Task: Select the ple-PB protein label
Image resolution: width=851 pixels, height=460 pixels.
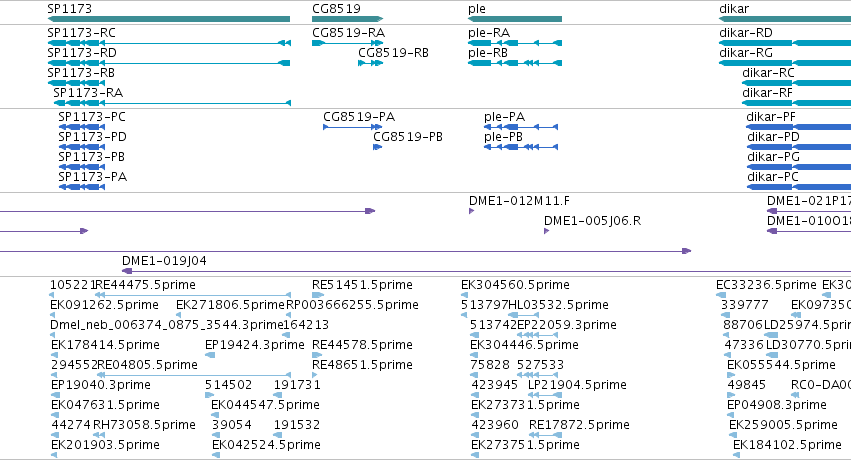Action: point(503,137)
